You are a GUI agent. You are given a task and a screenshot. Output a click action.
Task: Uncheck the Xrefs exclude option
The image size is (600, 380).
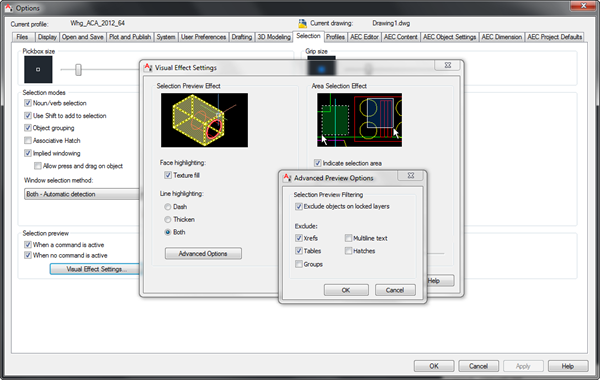(298, 238)
